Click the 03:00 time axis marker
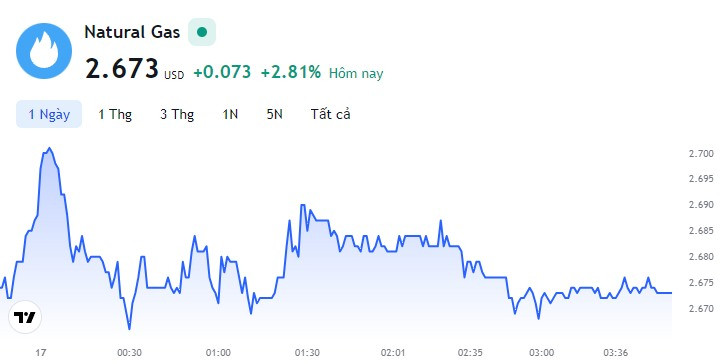 click(542, 353)
